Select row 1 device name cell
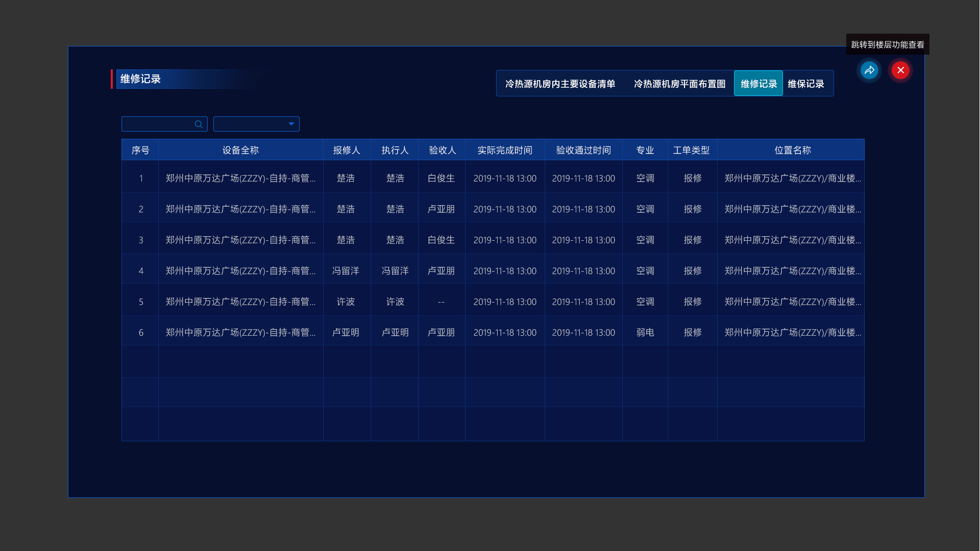 coord(240,179)
